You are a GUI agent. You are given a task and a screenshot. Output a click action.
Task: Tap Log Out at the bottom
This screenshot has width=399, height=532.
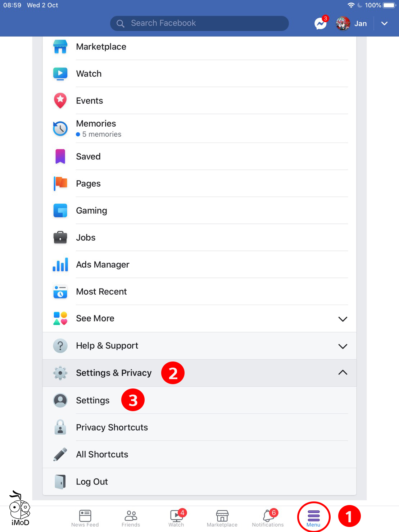(x=92, y=481)
